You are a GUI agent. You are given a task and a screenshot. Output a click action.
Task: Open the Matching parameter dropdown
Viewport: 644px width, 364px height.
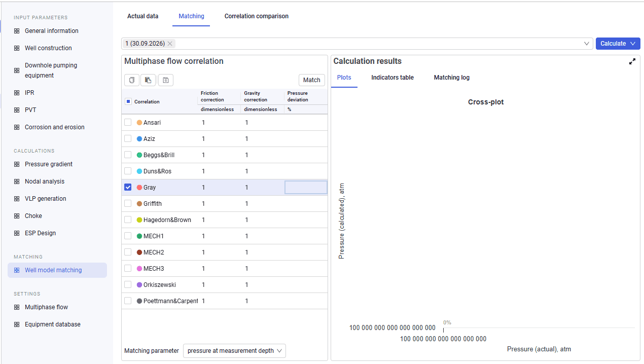[x=234, y=351]
